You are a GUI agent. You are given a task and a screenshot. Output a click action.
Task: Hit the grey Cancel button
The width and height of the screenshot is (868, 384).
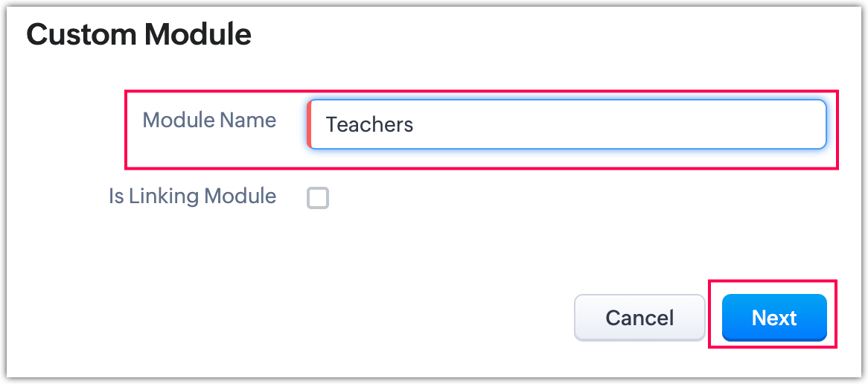(639, 318)
